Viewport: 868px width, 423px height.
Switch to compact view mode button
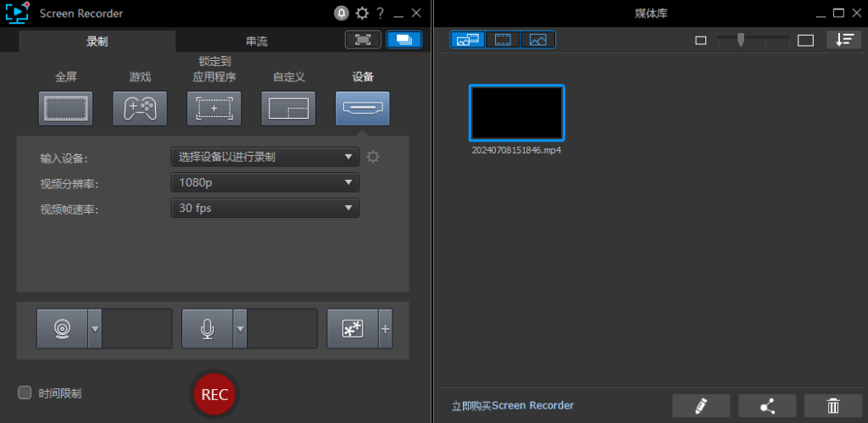point(363,40)
